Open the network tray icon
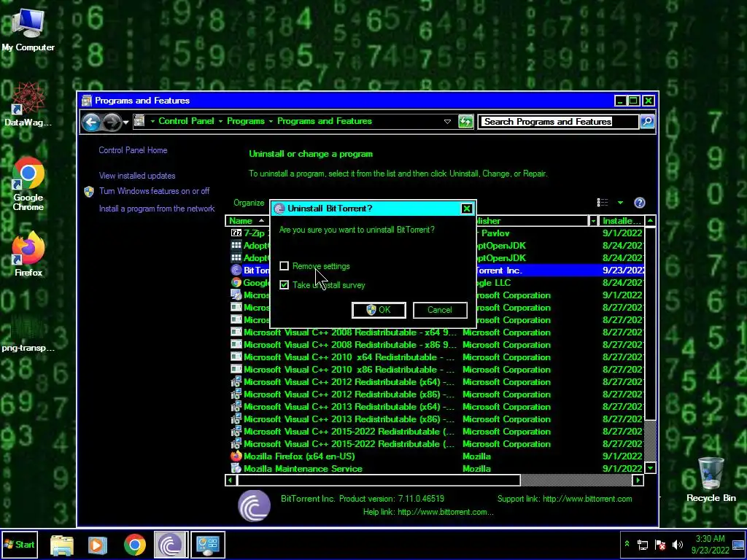Screen dimensions: 747x560 click(643, 544)
